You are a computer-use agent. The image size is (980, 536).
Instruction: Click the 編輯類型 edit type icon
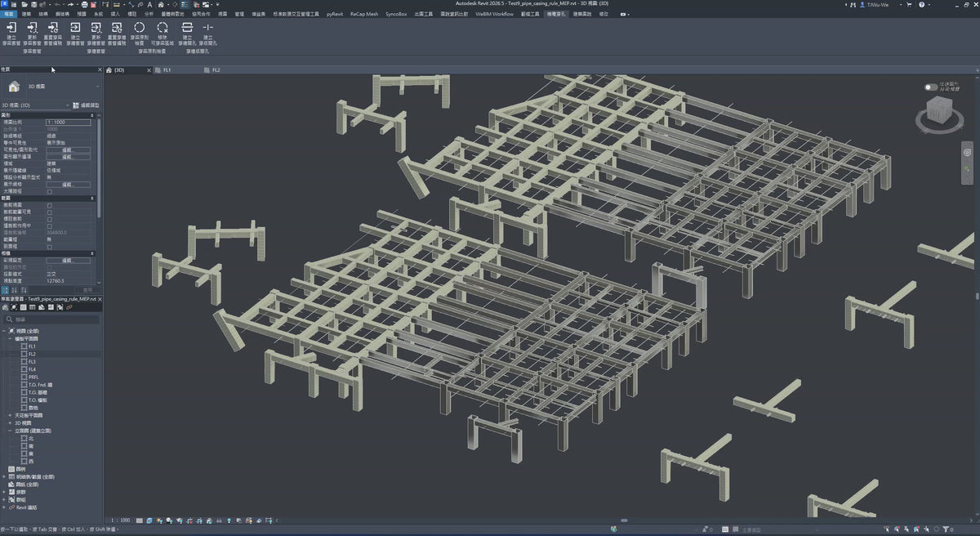tap(75, 105)
